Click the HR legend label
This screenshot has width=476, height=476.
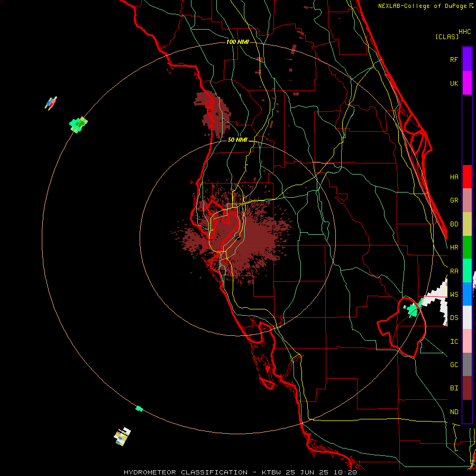454,248
